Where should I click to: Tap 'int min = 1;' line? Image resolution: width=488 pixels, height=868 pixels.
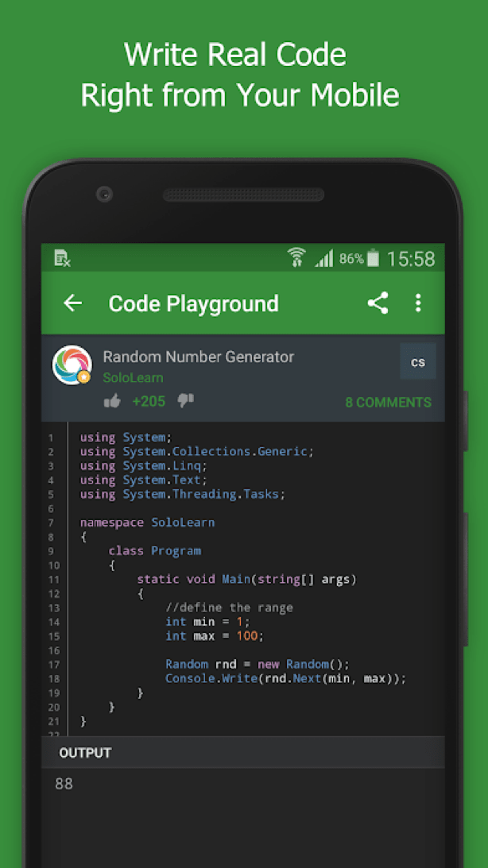coord(207,622)
